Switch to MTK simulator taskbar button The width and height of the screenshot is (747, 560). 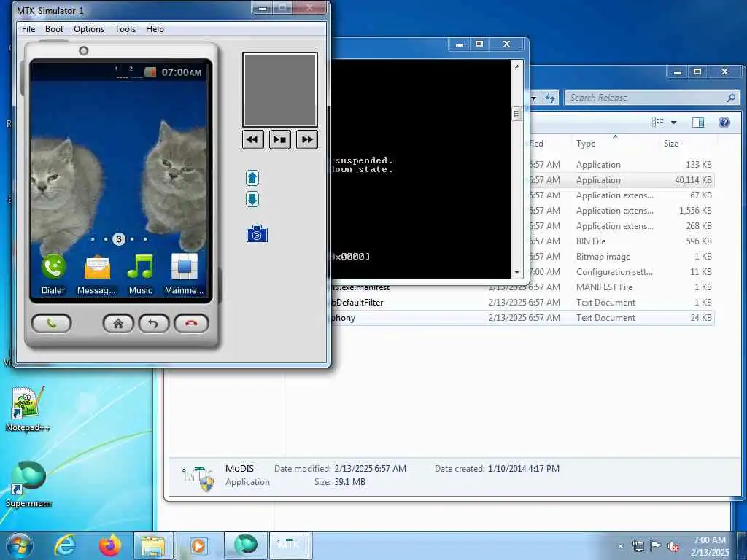click(290, 545)
